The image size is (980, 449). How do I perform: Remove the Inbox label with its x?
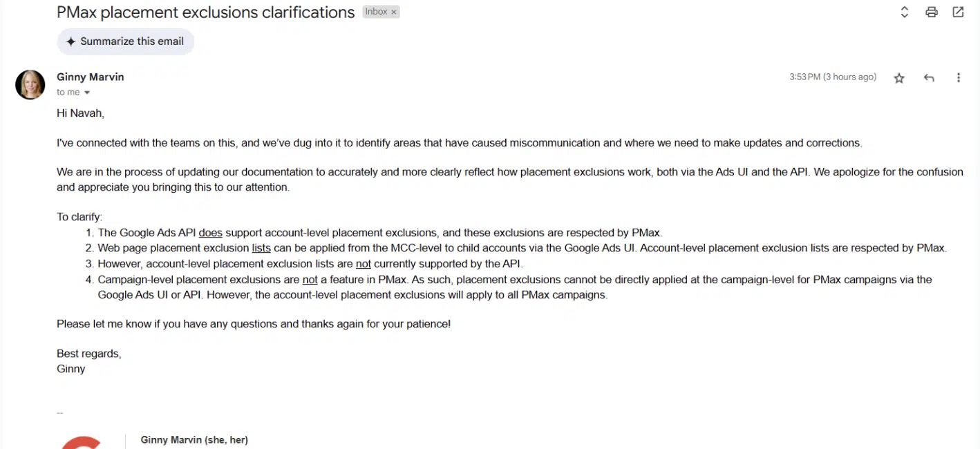point(394,12)
